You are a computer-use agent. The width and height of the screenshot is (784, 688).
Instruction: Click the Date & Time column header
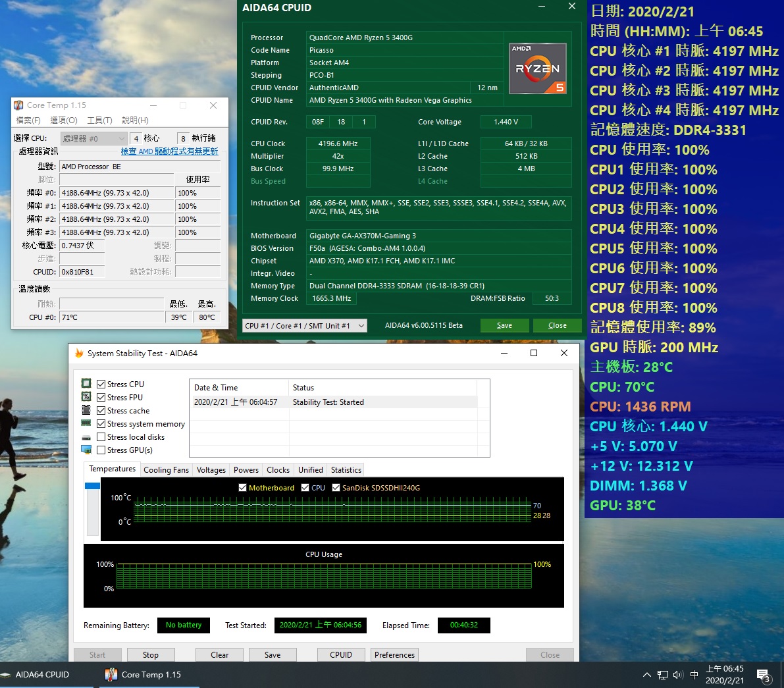[x=239, y=388]
